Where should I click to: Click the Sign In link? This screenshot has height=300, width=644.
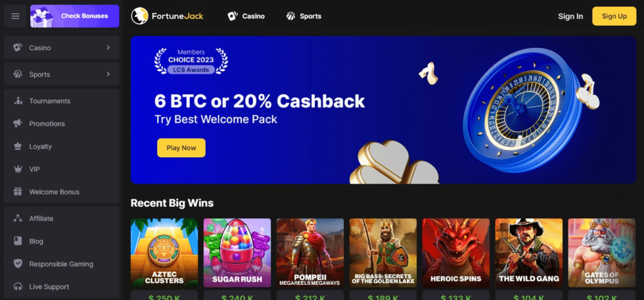click(570, 16)
